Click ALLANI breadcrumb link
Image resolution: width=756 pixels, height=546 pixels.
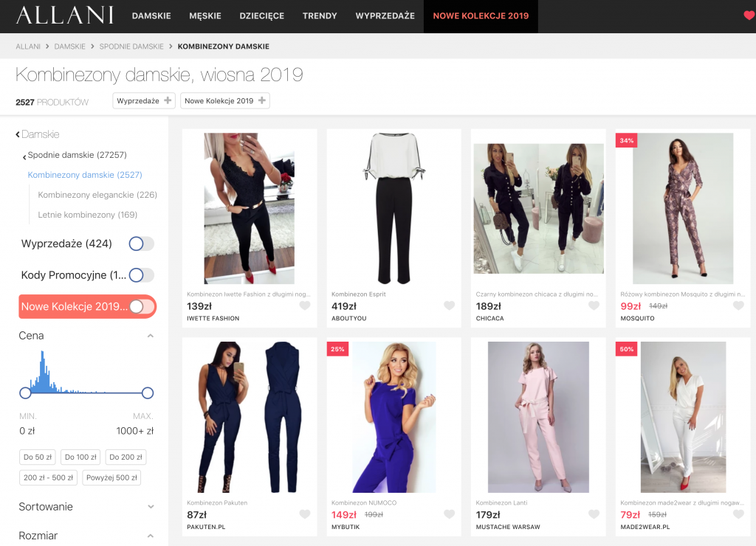[x=28, y=46]
